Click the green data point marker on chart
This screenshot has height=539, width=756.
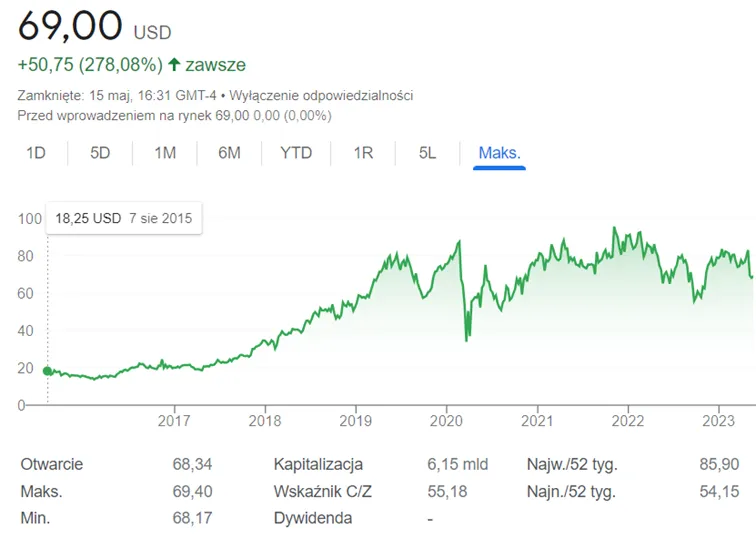47,371
